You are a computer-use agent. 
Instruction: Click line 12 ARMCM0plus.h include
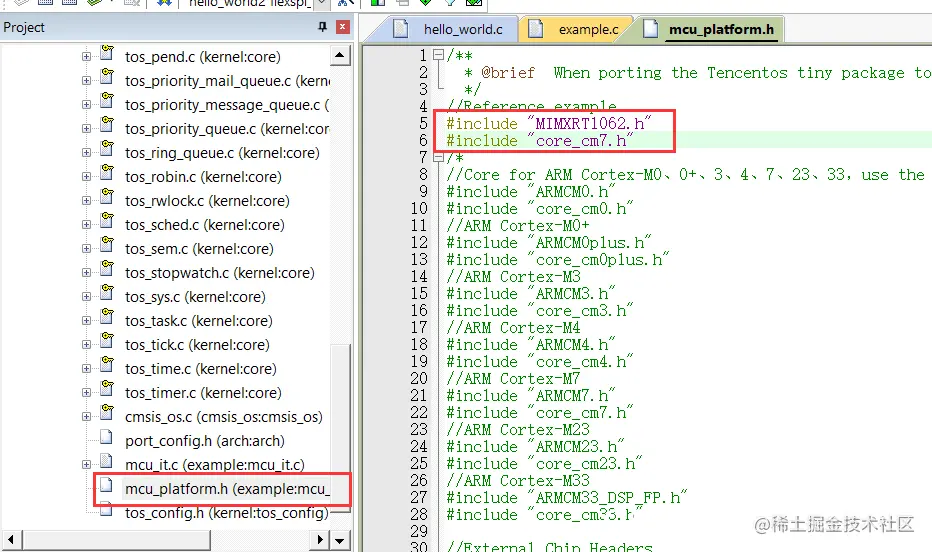pos(549,243)
